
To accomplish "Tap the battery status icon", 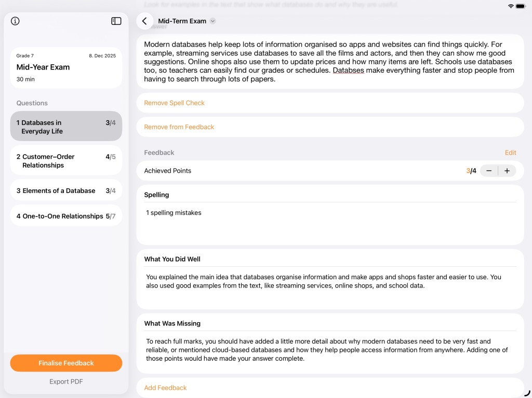I will point(521,6).
